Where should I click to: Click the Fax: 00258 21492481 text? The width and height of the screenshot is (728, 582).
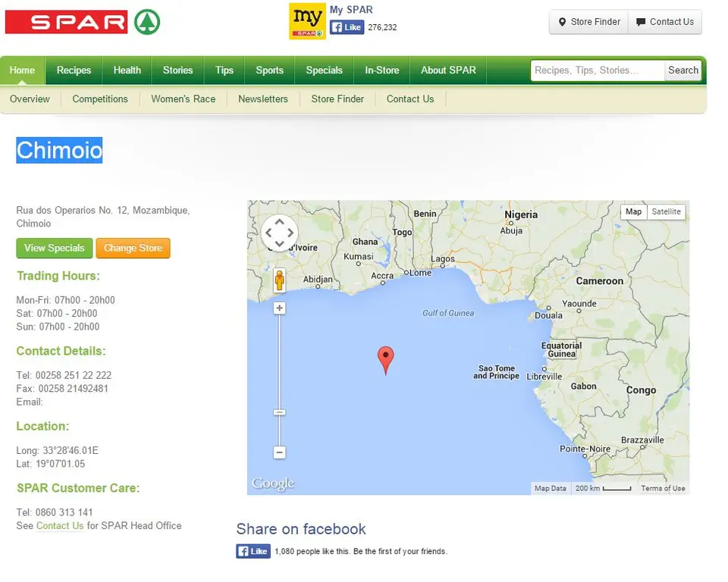pos(62,389)
